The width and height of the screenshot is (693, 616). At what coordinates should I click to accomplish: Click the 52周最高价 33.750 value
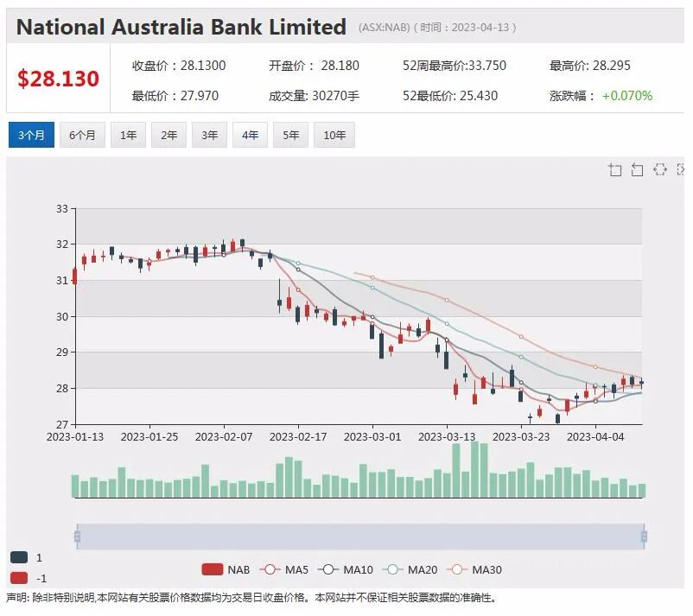click(455, 66)
